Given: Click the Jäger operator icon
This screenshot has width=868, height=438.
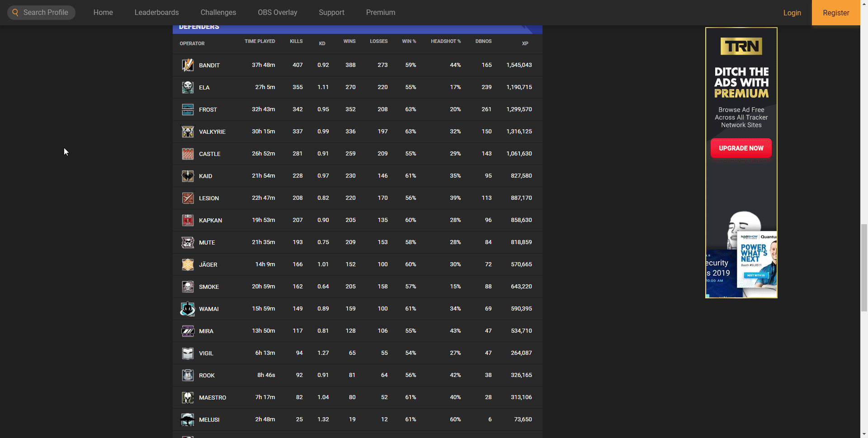Looking at the screenshot, I should coord(188,264).
